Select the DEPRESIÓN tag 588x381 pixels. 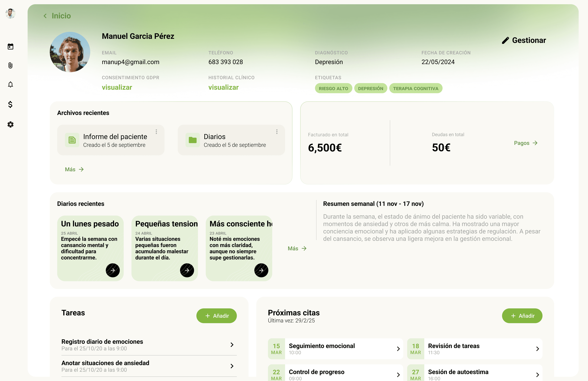[371, 88]
